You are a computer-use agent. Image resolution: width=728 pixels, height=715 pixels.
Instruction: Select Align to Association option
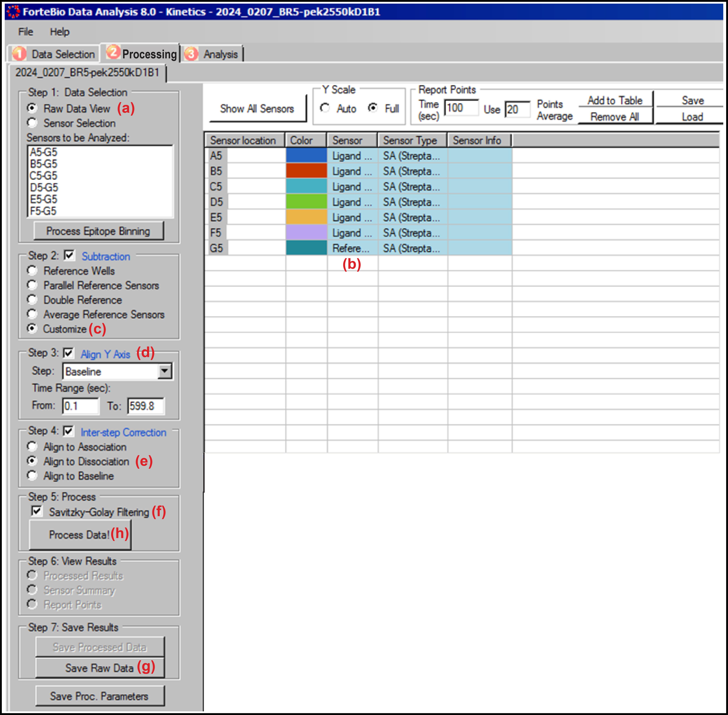coord(32,447)
